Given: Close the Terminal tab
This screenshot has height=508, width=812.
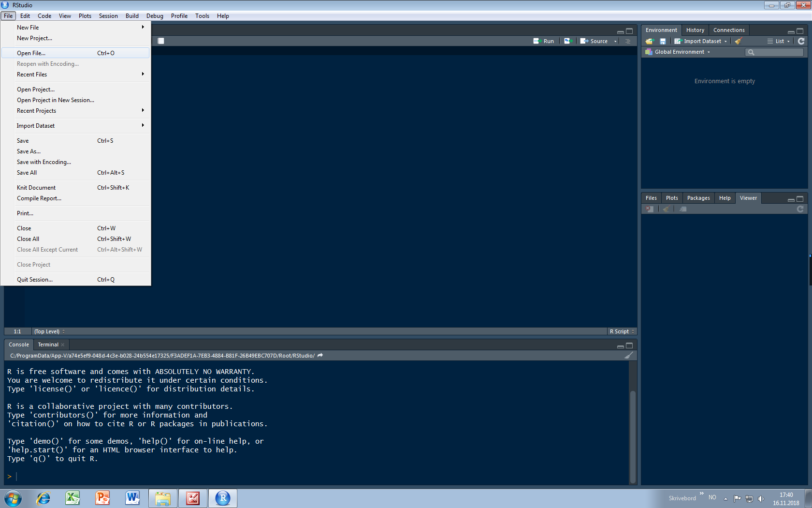Looking at the screenshot, I should click(63, 345).
